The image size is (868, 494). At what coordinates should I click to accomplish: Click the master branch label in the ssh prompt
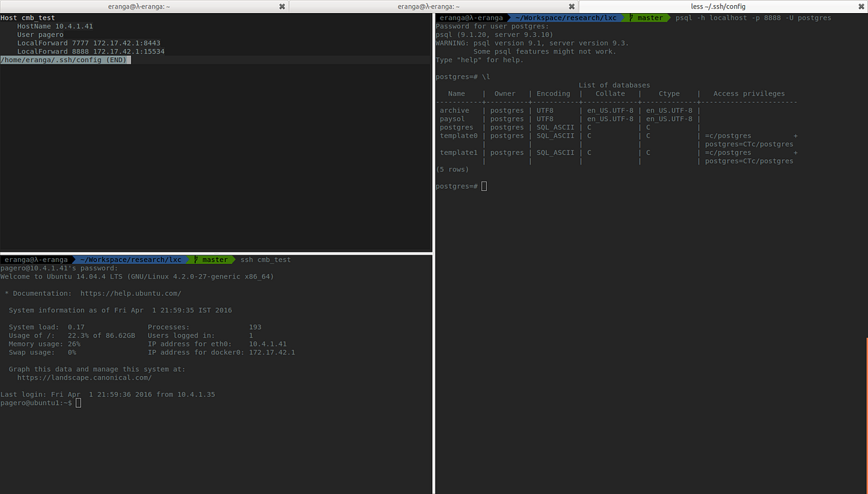[215, 259]
